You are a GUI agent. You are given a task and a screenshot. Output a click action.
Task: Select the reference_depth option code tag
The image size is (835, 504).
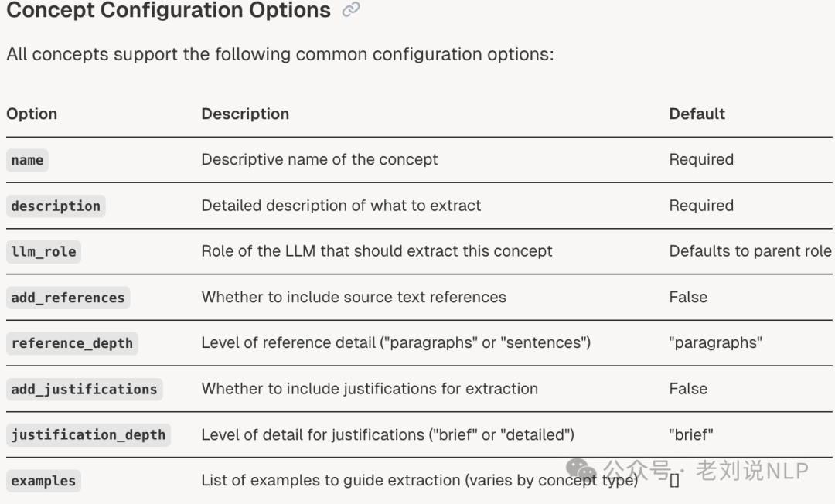click(73, 343)
